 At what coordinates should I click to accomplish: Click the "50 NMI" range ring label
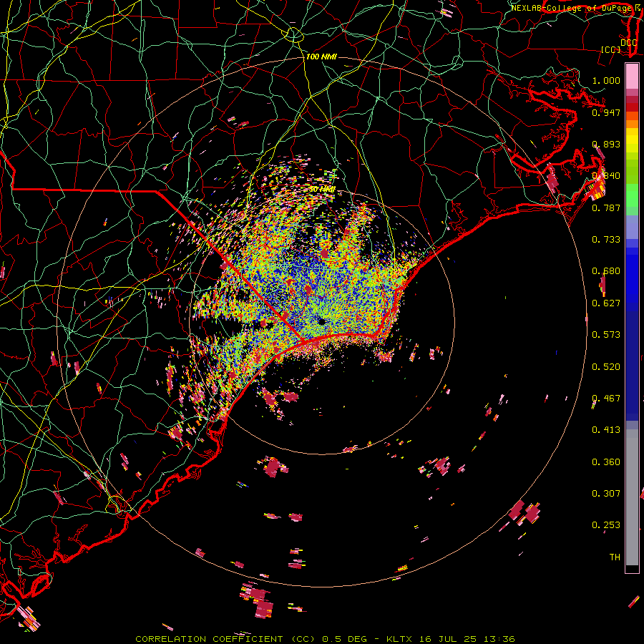[x=321, y=190]
